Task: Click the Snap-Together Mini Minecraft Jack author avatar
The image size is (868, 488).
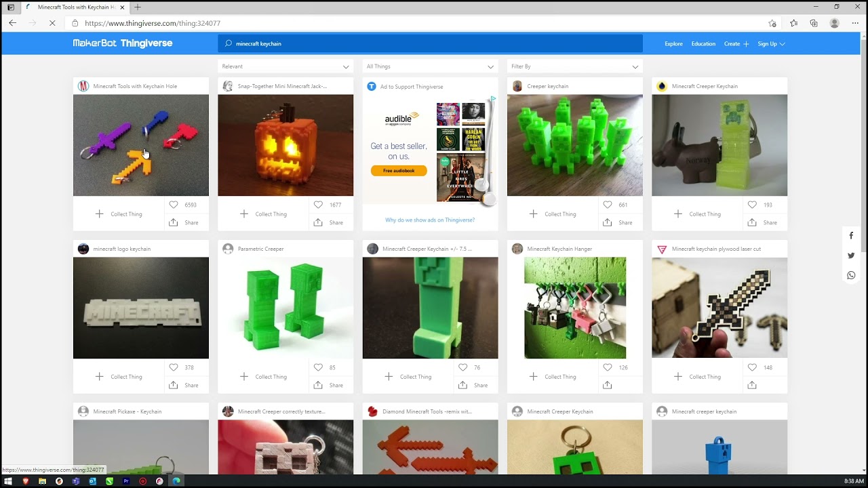Action: click(x=228, y=86)
